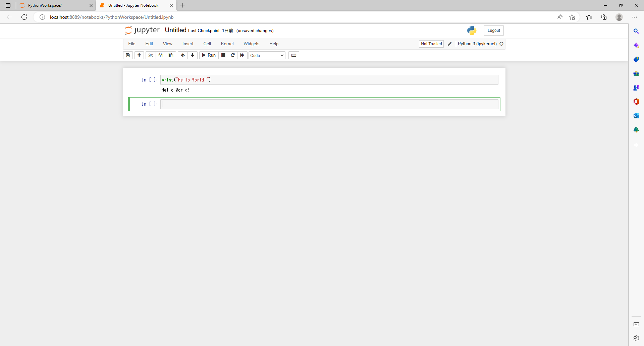Hide the sidebar icon
The width and height of the screenshot is (644, 346).
coord(636,324)
